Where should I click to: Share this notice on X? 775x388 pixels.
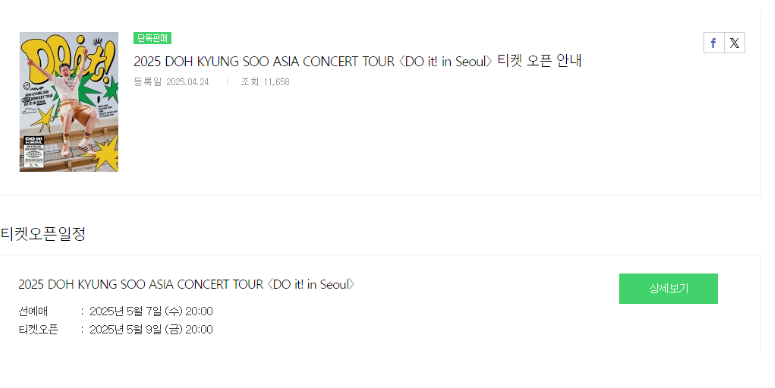point(734,43)
